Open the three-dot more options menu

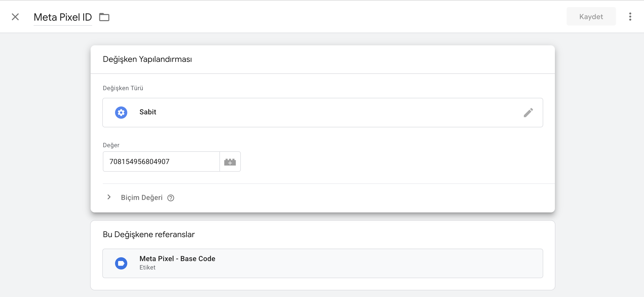point(630,17)
